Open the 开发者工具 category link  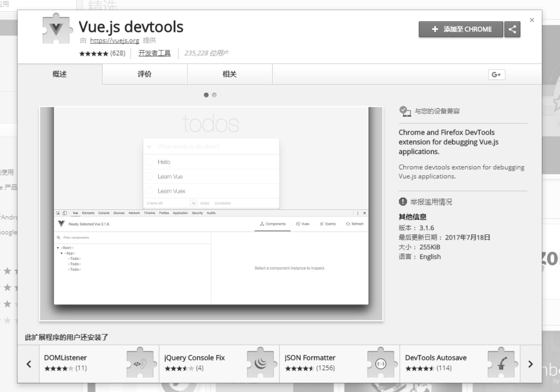click(x=154, y=53)
